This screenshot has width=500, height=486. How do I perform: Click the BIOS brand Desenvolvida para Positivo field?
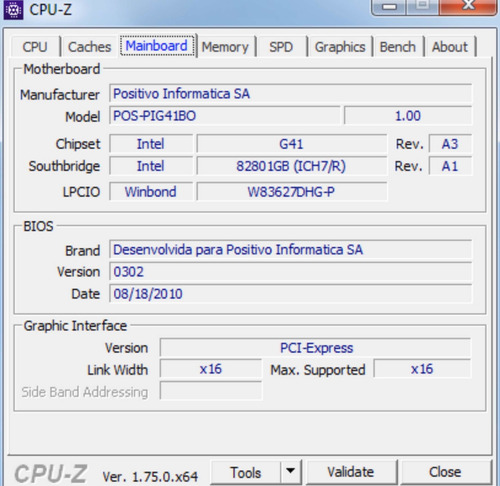(290, 250)
